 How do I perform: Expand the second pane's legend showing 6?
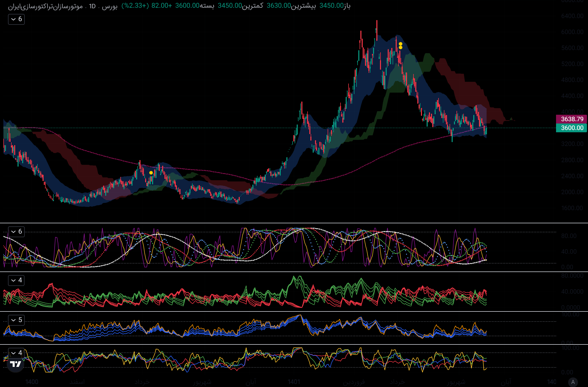click(16, 232)
